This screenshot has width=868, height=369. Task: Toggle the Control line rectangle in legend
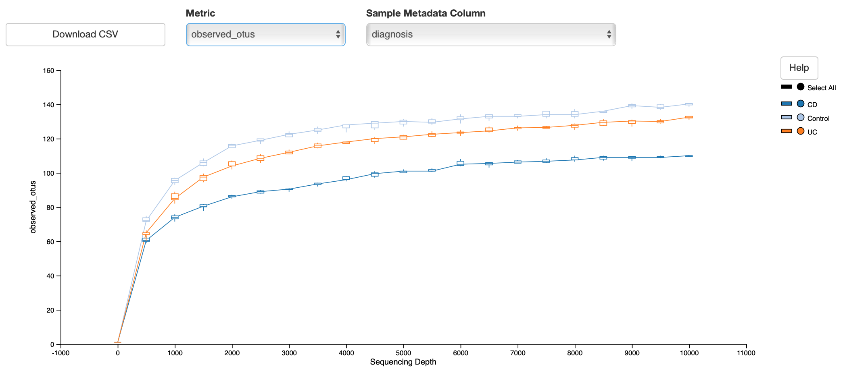coord(786,117)
